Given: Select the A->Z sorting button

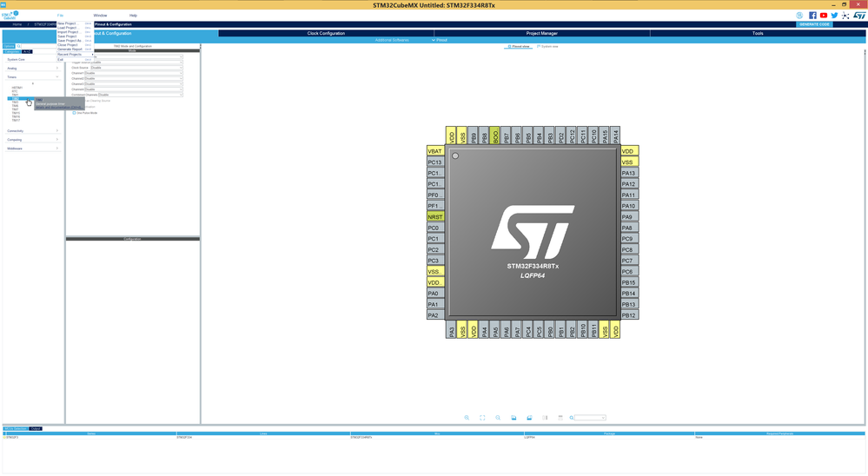Looking at the screenshot, I should point(27,51).
